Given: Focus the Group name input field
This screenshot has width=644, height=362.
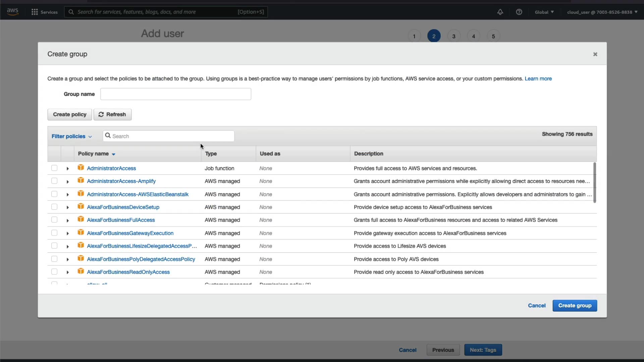Looking at the screenshot, I should (175, 94).
